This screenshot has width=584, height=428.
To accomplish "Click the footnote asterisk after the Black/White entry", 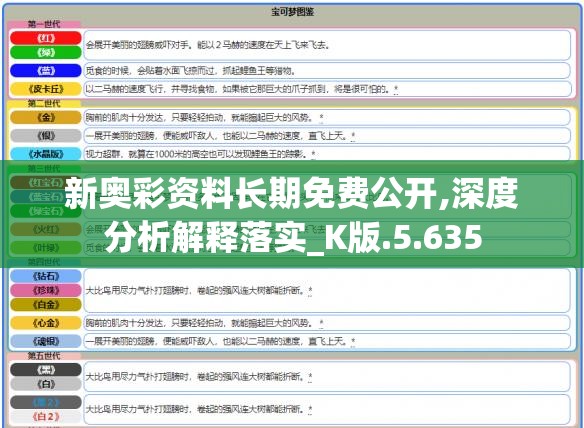I will pyautogui.click(x=310, y=377).
